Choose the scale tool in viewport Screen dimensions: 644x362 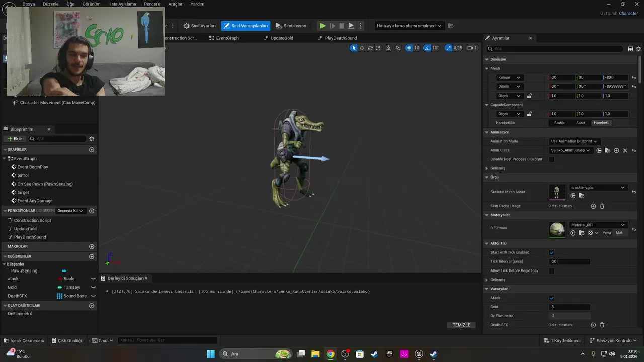tap(378, 48)
